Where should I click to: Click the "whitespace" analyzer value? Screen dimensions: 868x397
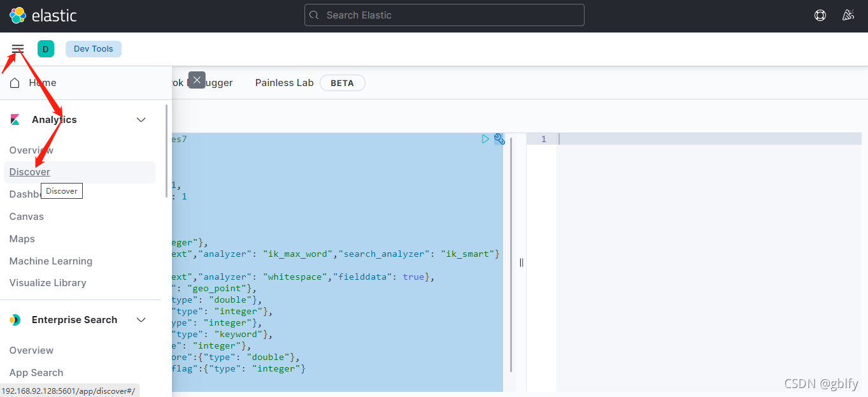tap(294, 277)
